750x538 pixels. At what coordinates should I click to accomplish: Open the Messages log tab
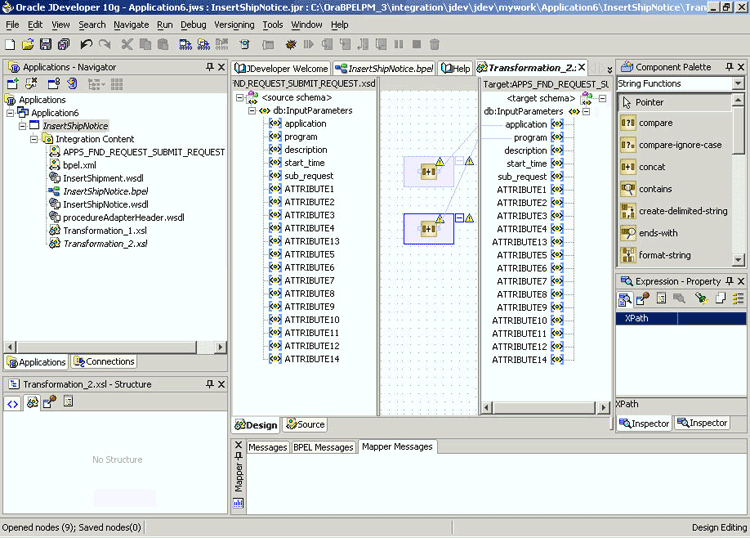(x=267, y=447)
